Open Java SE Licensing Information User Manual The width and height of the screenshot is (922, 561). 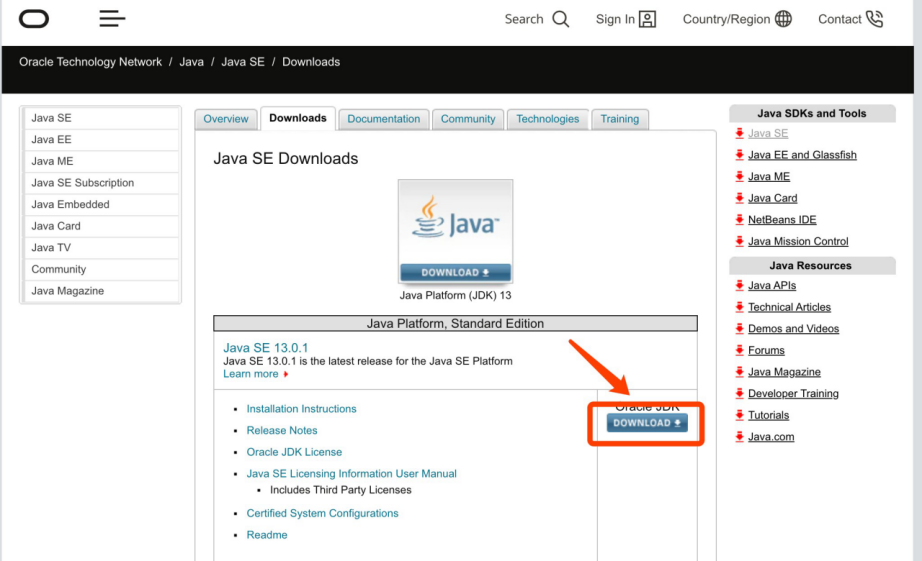coord(351,473)
